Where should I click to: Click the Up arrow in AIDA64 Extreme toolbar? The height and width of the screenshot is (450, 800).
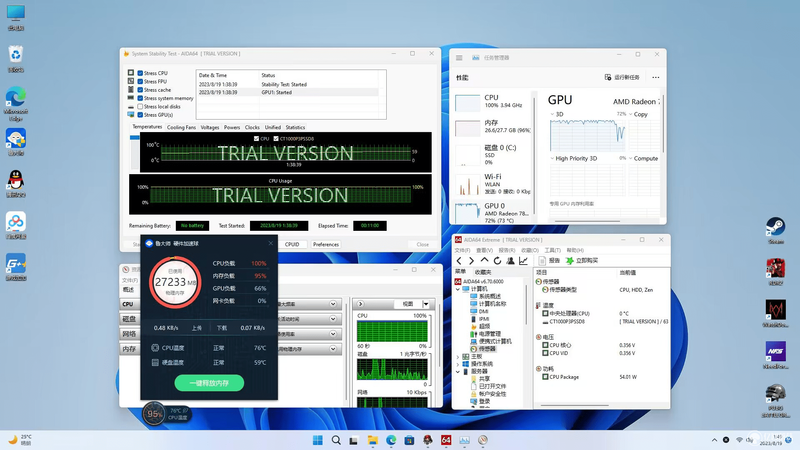click(484, 260)
